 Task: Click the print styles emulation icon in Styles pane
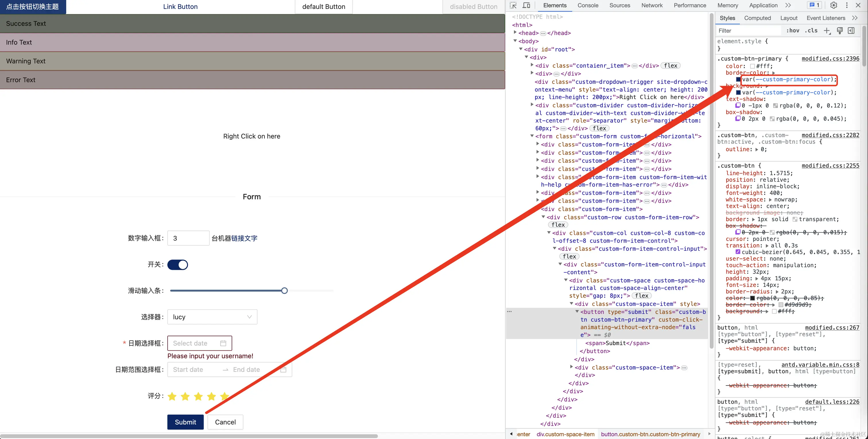pyautogui.click(x=840, y=30)
